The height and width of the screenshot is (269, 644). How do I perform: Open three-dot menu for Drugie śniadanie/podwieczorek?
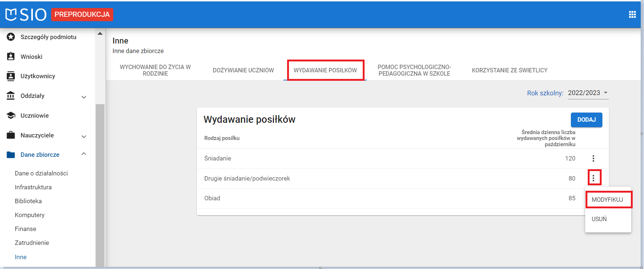click(x=594, y=178)
